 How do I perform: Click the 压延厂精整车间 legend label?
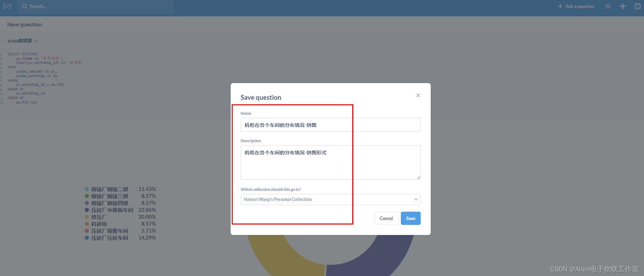pos(110,231)
